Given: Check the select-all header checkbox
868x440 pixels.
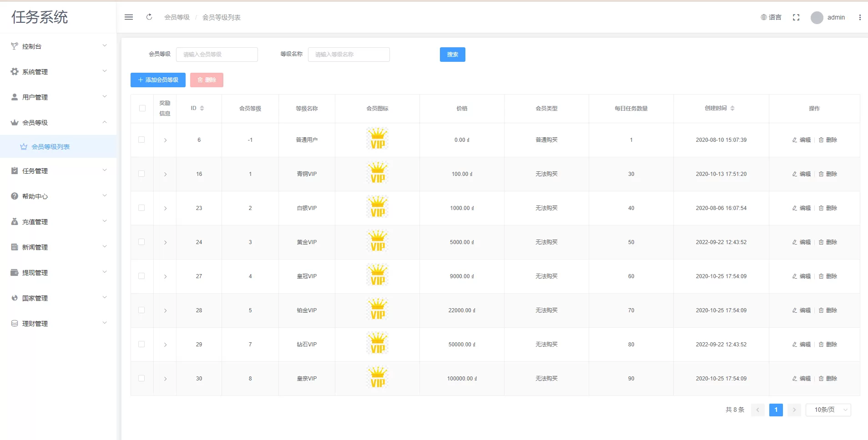Looking at the screenshot, I should point(142,108).
